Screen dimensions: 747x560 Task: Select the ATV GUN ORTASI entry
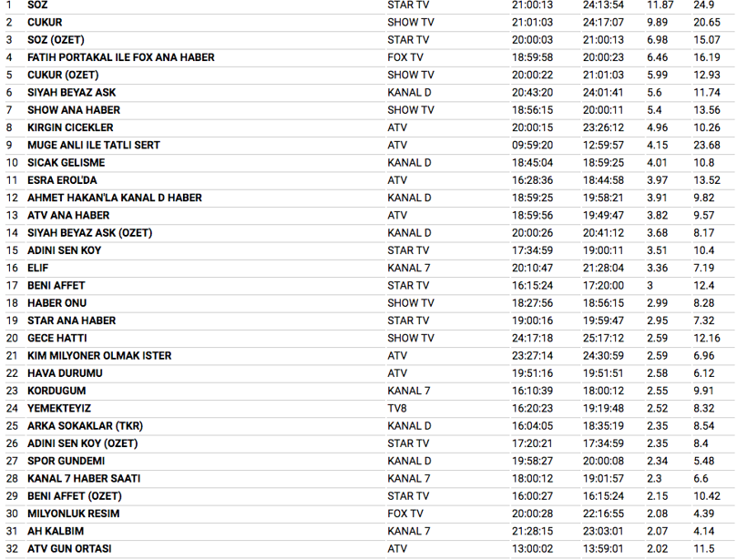[69, 549]
